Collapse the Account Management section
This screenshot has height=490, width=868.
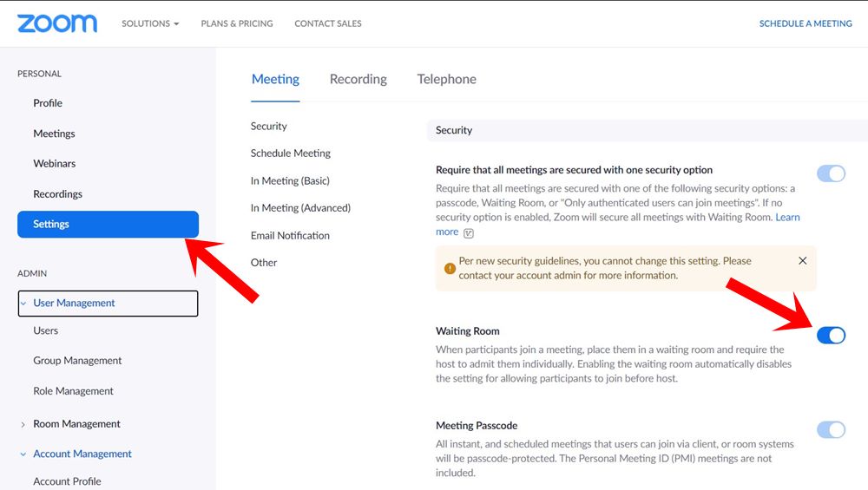[x=23, y=454]
